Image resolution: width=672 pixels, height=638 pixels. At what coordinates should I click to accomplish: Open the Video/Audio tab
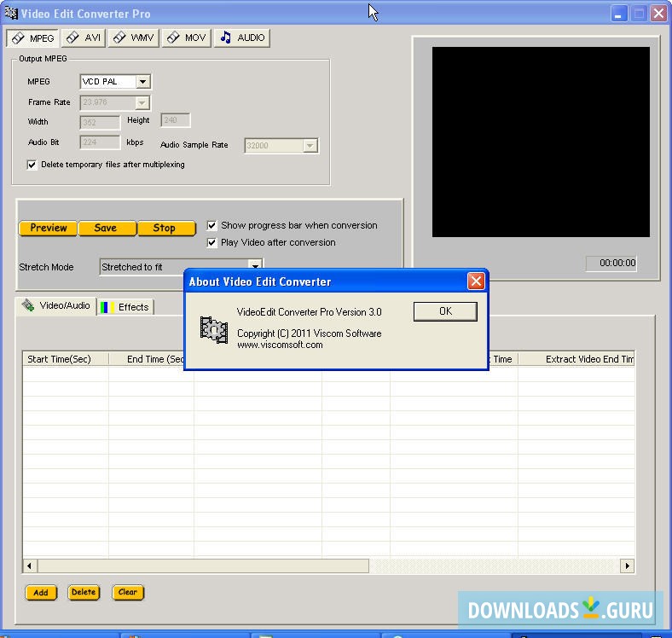click(56, 305)
